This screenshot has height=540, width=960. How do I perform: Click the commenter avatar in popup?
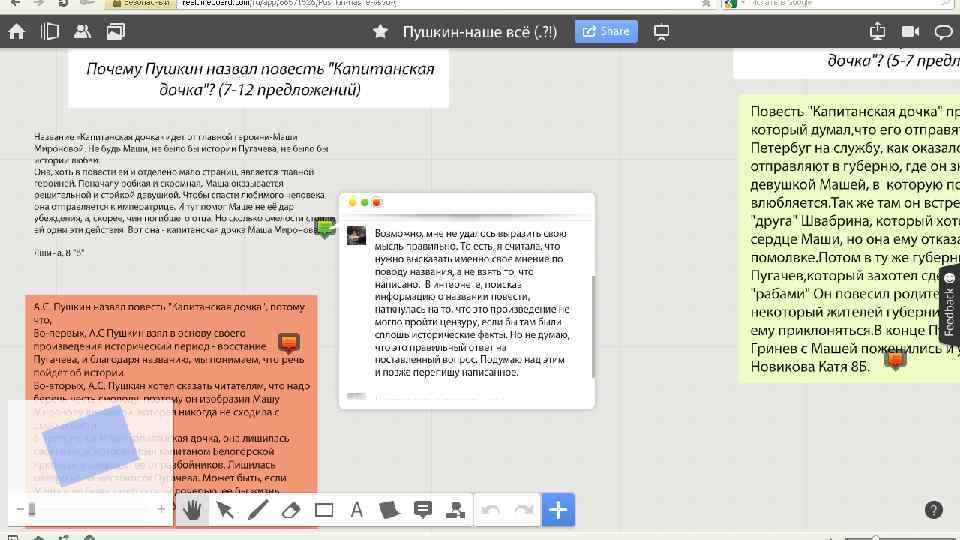356,236
